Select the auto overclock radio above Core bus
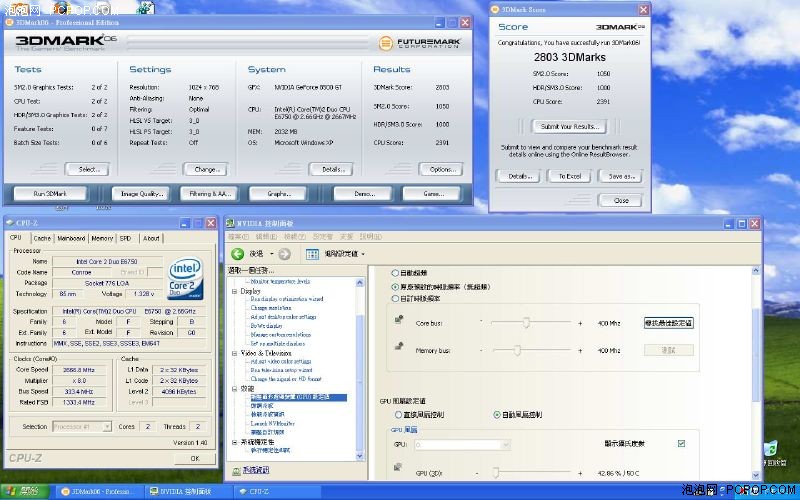The width and height of the screenshot is (800, 500). tap(395, 273)
